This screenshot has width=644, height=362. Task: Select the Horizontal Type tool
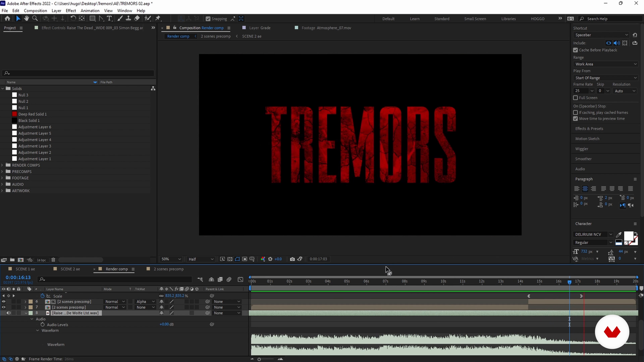click(x=109, y=18)
